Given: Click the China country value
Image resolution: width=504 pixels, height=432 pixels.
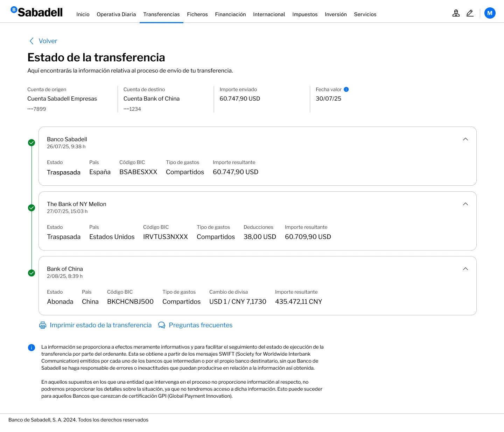Looking at the screenshot, I should pos(90,302).
